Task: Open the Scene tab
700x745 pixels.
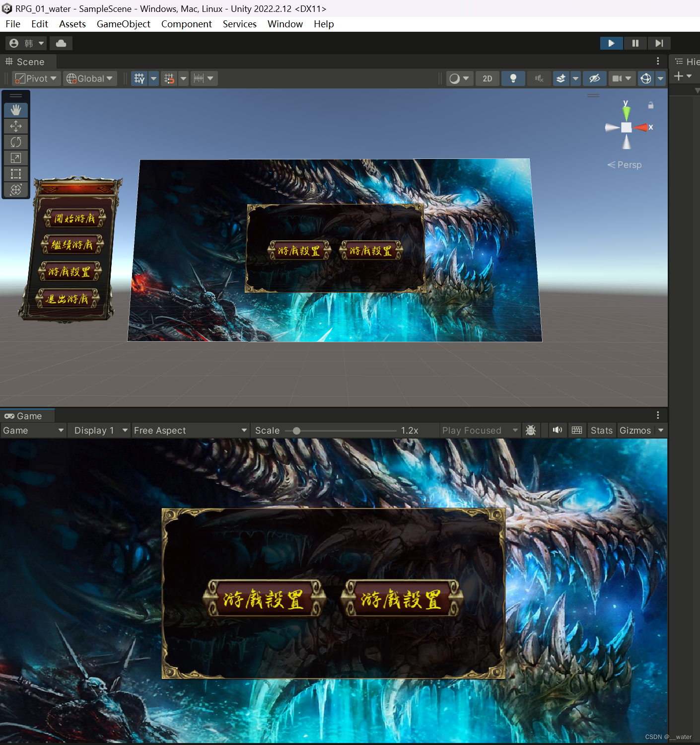Action: coord(28,62)
